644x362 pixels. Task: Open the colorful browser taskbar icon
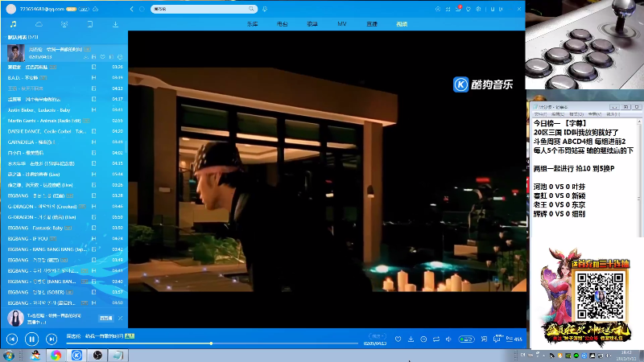56,355
